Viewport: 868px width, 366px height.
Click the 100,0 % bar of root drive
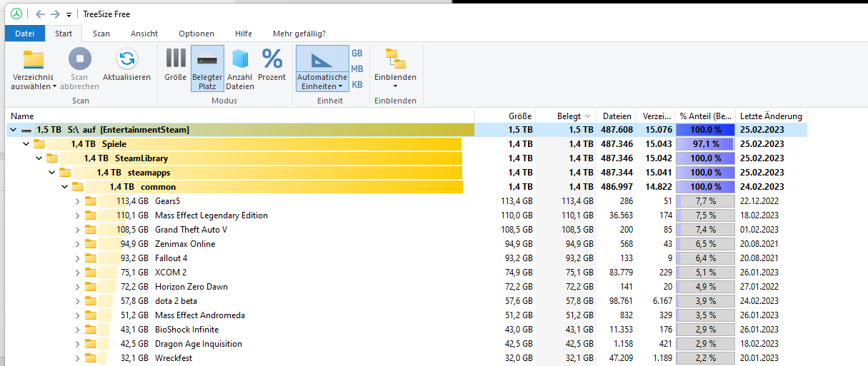pyautogui.click(x=705, y=130)
